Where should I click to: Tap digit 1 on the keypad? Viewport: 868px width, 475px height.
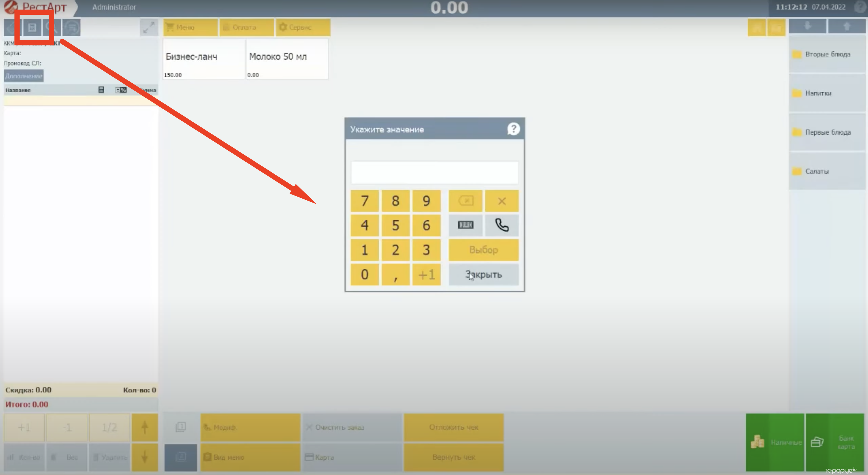[x=365, y=250]
